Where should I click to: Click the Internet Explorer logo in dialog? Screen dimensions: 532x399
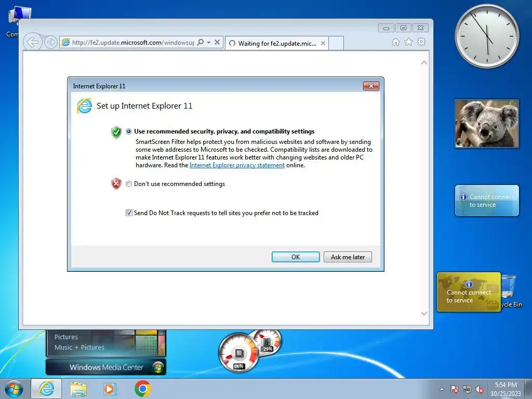coord(85,106)
